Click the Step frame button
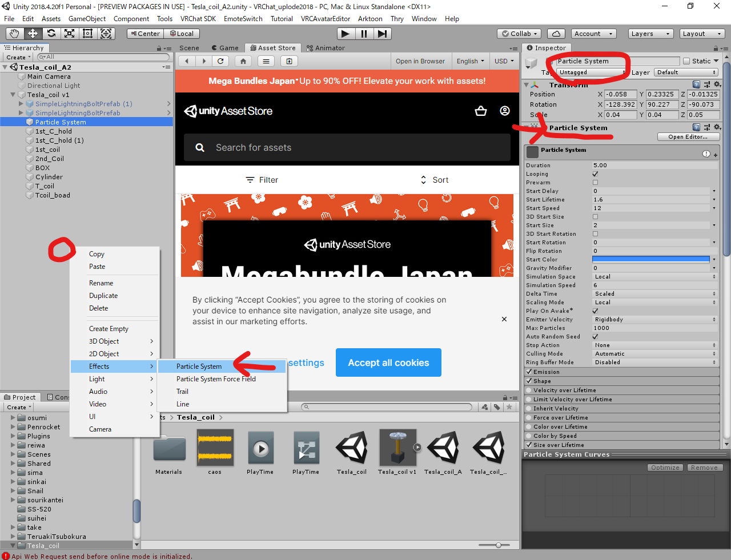This screenshot has width=731, height=560. coord(382,34)
